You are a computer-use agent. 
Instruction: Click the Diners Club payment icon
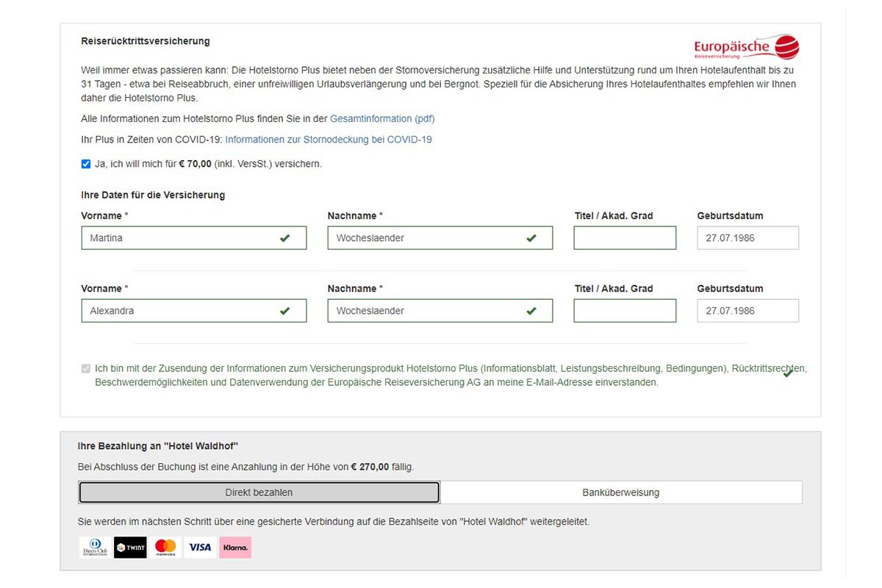[95, 548]
